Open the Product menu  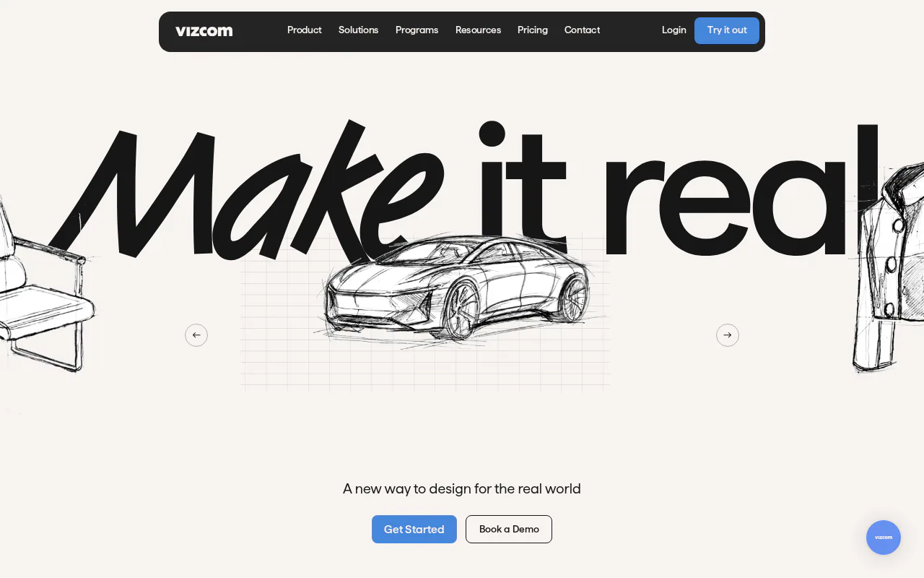(x=305, y=30)
